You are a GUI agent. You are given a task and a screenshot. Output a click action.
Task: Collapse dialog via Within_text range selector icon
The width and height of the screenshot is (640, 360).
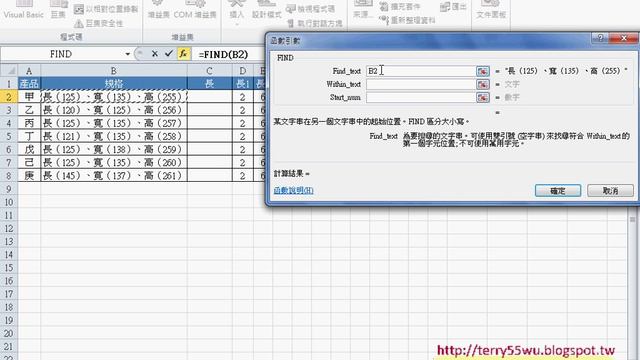point(482,84)
